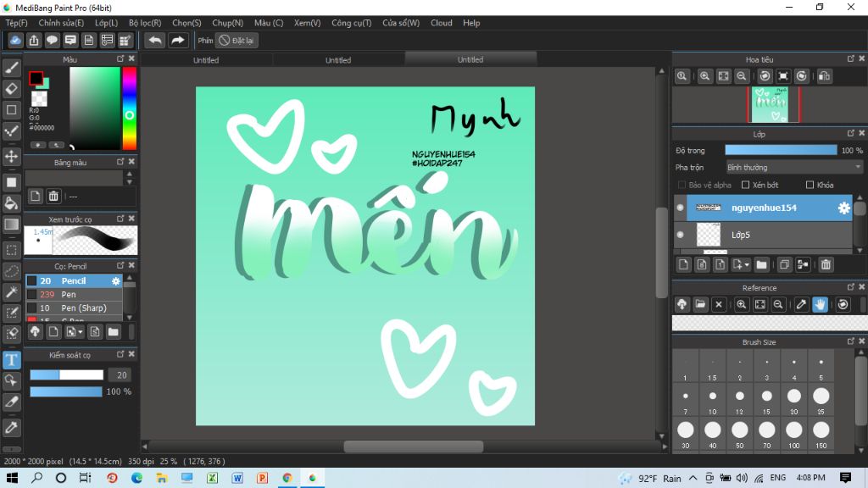Viewport: 868px width, 488px height.
Task: Click open folder icon in Reference panel
Action: point(700,304)
